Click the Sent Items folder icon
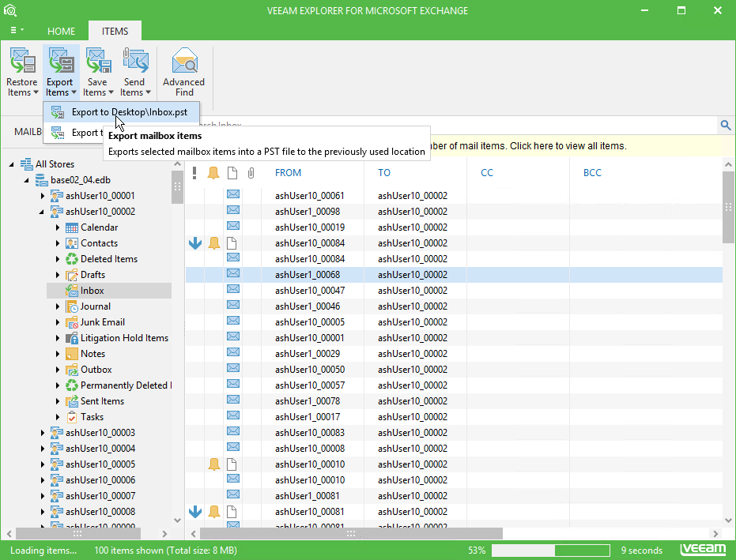Viewport: 736px width, 560px height. click(x=72, y=401)
